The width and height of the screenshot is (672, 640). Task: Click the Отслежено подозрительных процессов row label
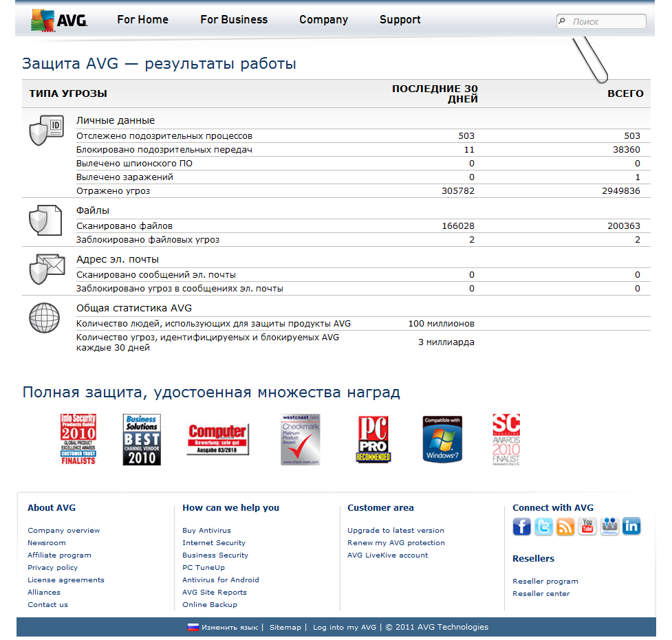pos(164,136)
